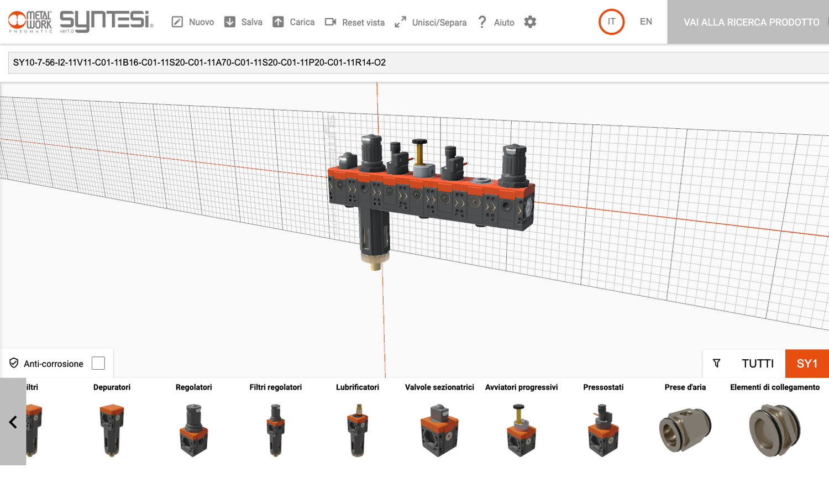Select the TUTTI filter tab
The image size is (829, 504).
[x=758, y=363]
